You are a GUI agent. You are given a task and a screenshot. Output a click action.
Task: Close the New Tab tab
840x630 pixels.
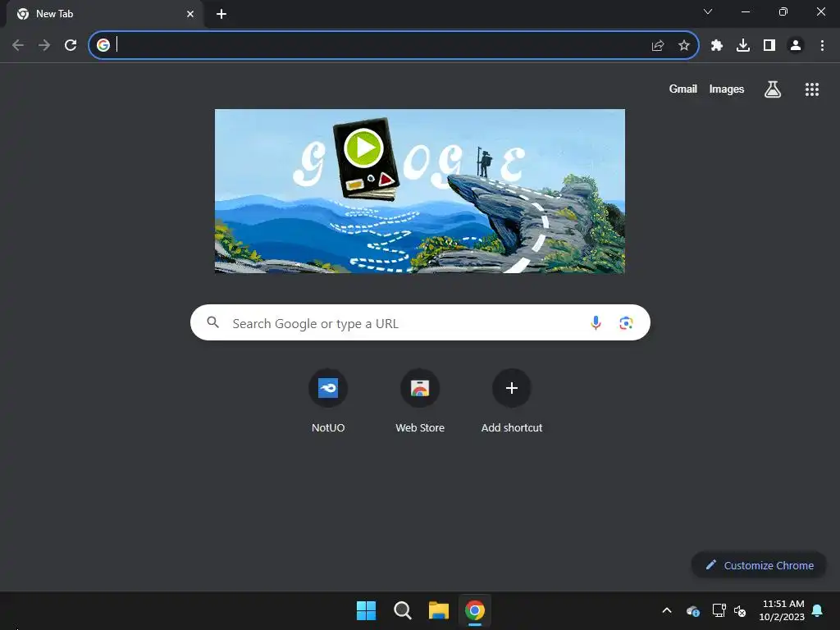click(x=190, y=14)
